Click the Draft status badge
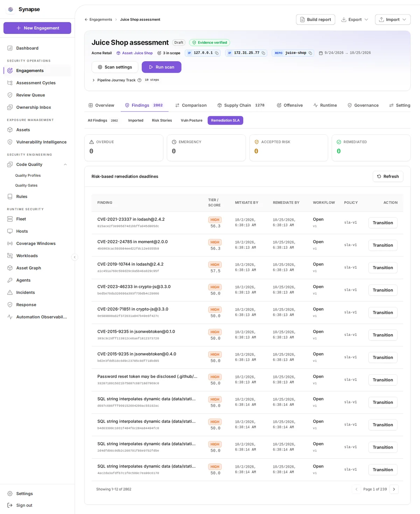The image size is (420, 514). [179, 43]
